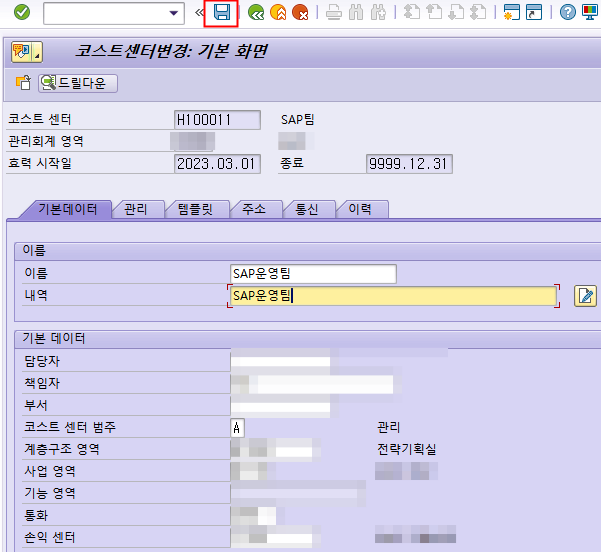Open the Customize Local Layout monitor icon
This screenshot has width=601, height=552.
coord(590,13)
